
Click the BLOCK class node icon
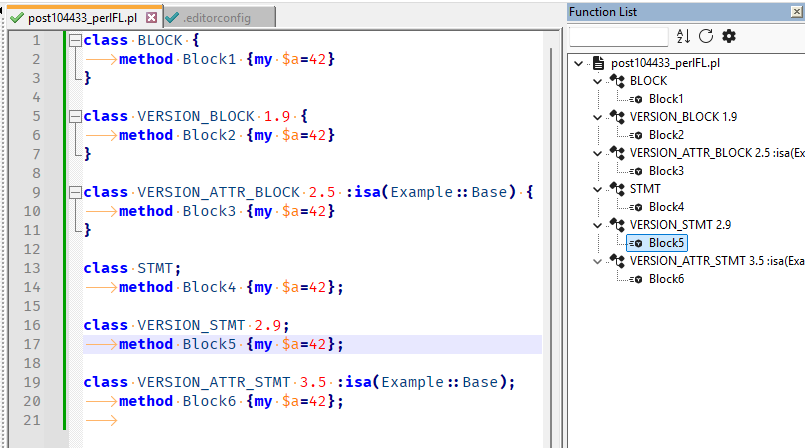(617, 80)
